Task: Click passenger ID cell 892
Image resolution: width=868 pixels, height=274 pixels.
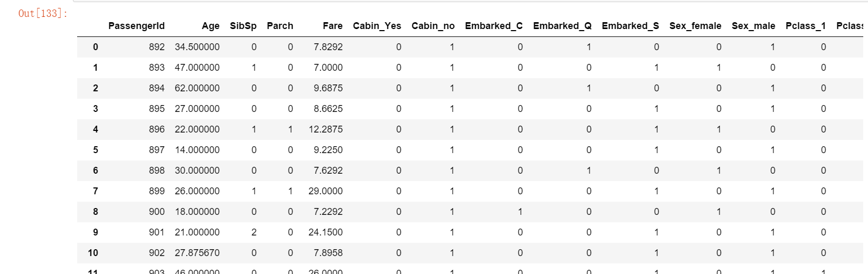Action: pos(156,47)
